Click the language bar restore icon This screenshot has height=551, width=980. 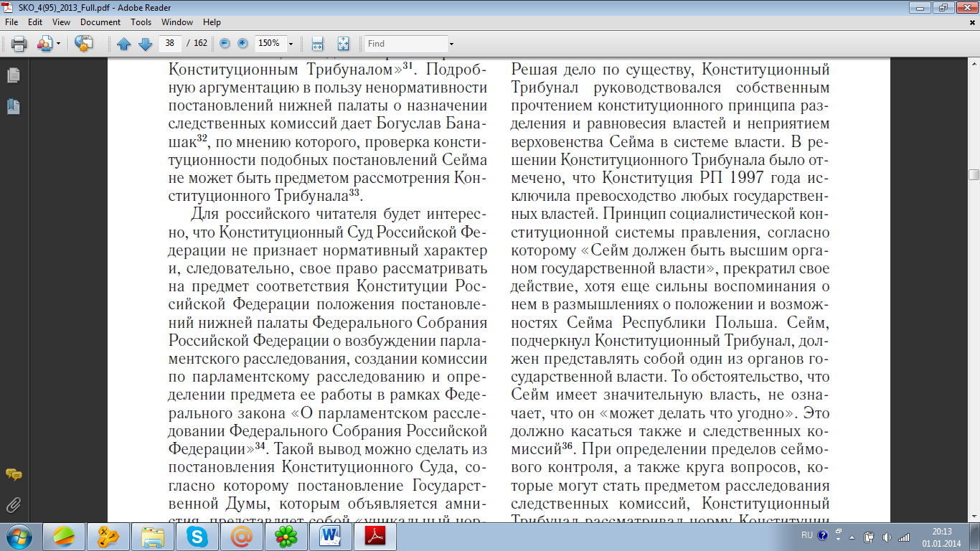pos(838,532)
